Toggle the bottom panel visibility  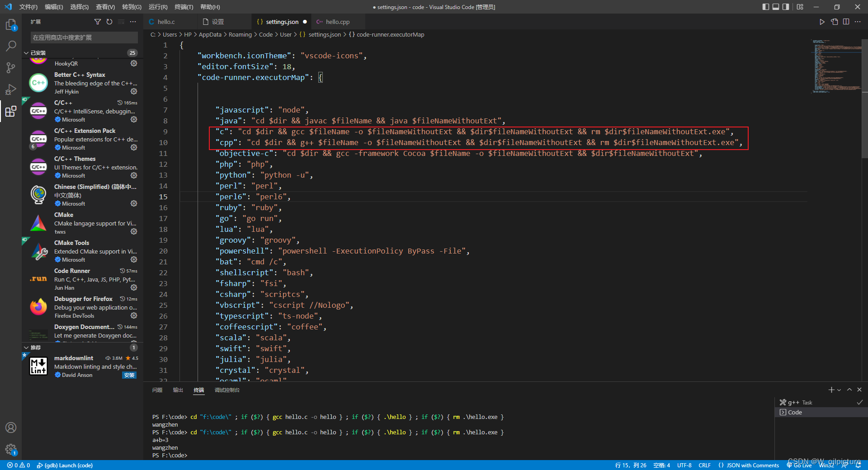click(776, 7)
